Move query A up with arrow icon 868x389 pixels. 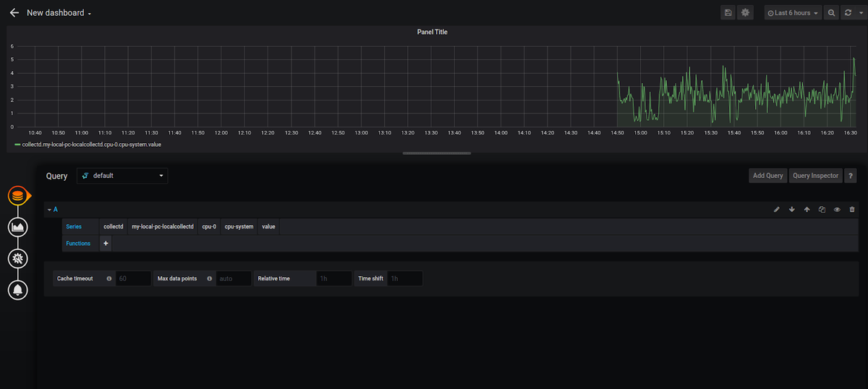(x=807, y=210)
